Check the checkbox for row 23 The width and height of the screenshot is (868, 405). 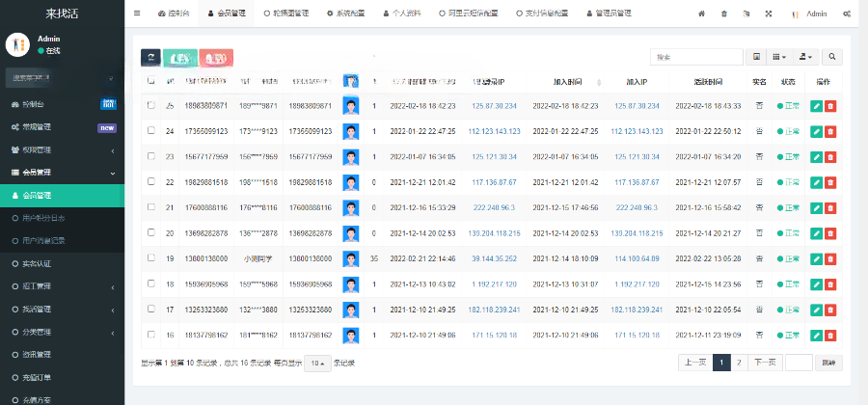pyautogui.click(x=151, y=156)
